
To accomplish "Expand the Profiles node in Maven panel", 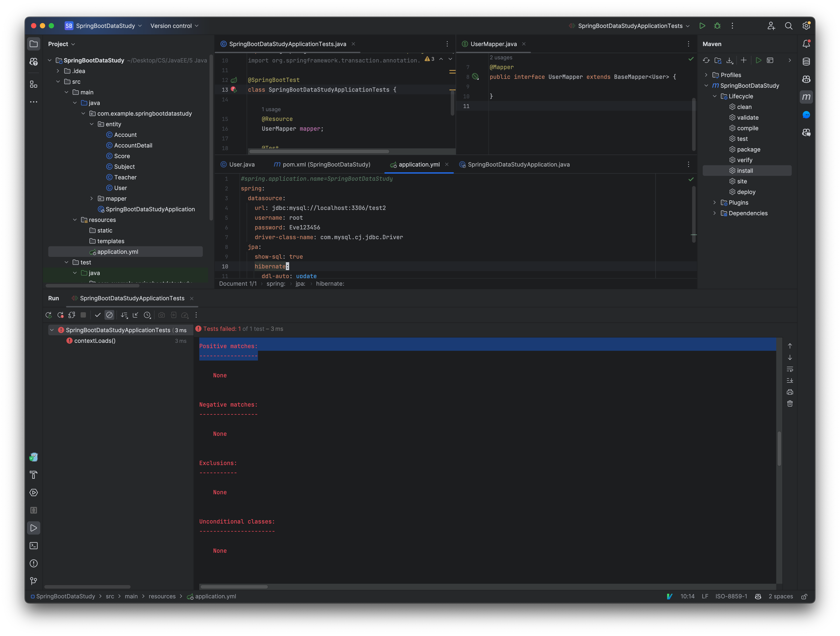I will tap(706, 75).
